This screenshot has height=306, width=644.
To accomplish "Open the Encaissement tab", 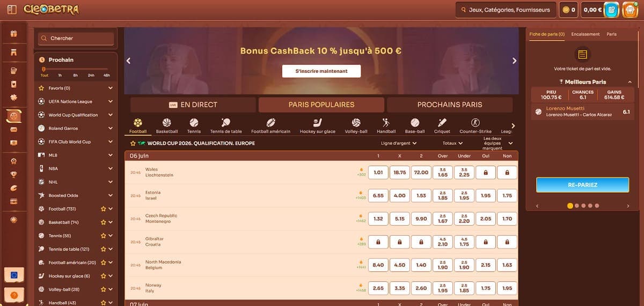I will [586, 34].
